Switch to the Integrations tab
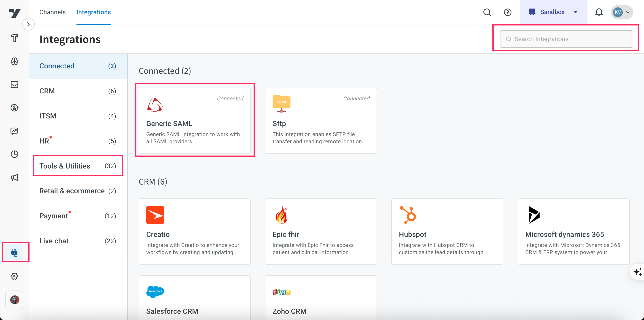Image resolution: width=644 pixels, height=320 pixels. click(93, 12)
